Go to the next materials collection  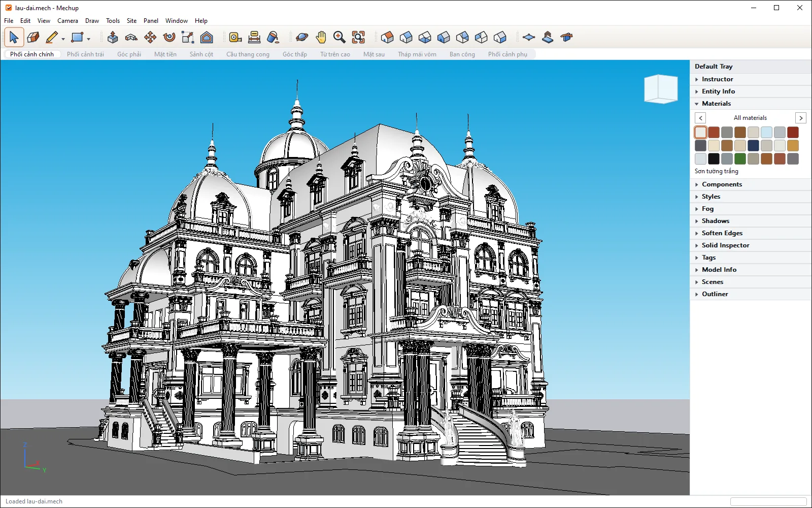[x=801, y=118]
